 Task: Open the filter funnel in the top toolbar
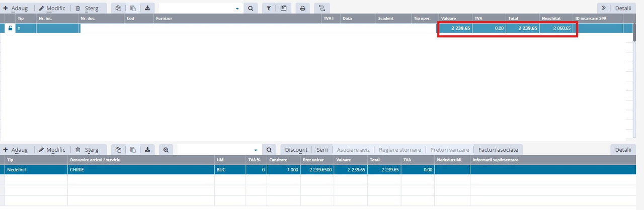click(x=269, y=8)
